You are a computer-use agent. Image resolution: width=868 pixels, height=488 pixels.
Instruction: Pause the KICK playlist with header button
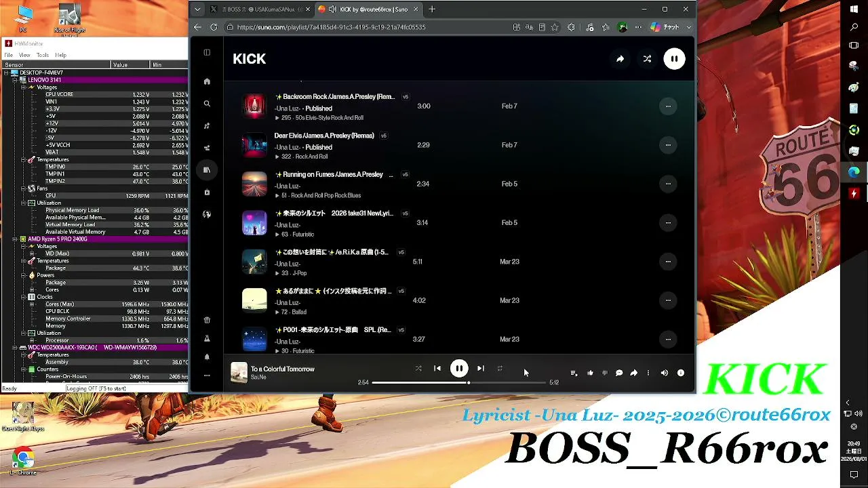(x=674, y=59)
